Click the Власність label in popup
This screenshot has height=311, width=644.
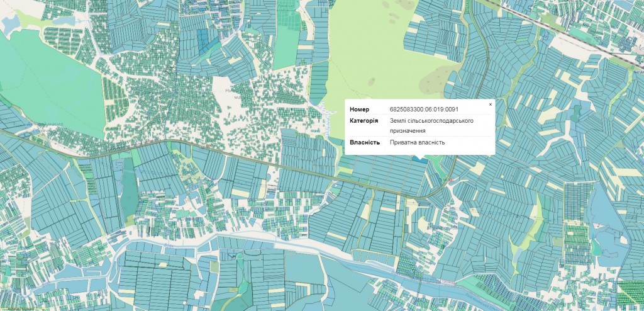(x=365, y=142)
